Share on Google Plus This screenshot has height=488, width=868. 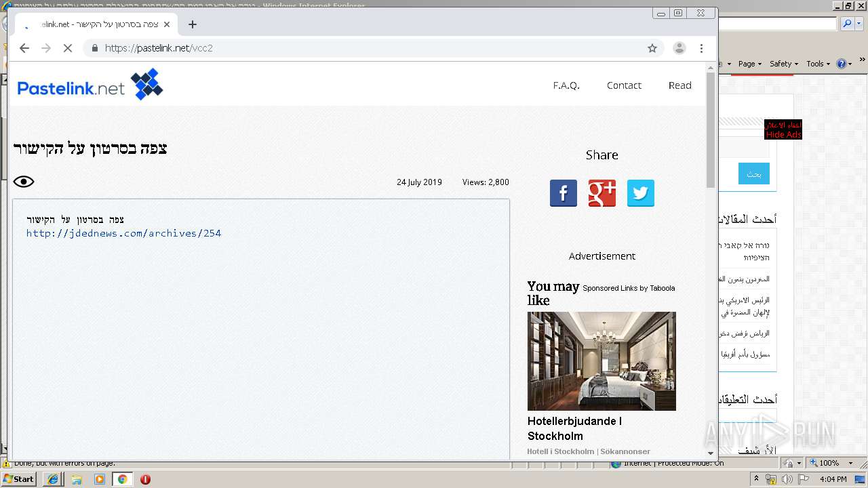pos(602,193)
